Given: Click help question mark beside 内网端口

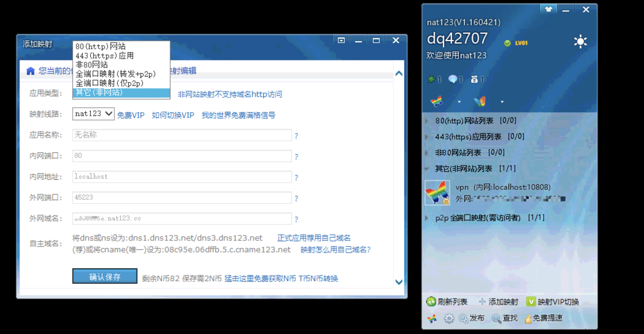Looking at the screenshot, I should pos(296,157).
